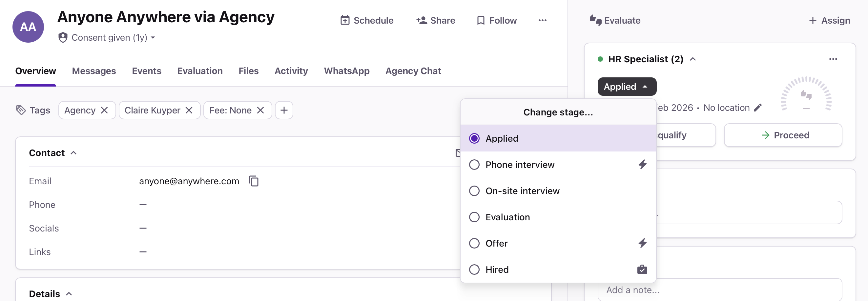Remove the Agency tag
This screenshot has height=301, width=868.
pyautogui.click(x=104, y=110)
